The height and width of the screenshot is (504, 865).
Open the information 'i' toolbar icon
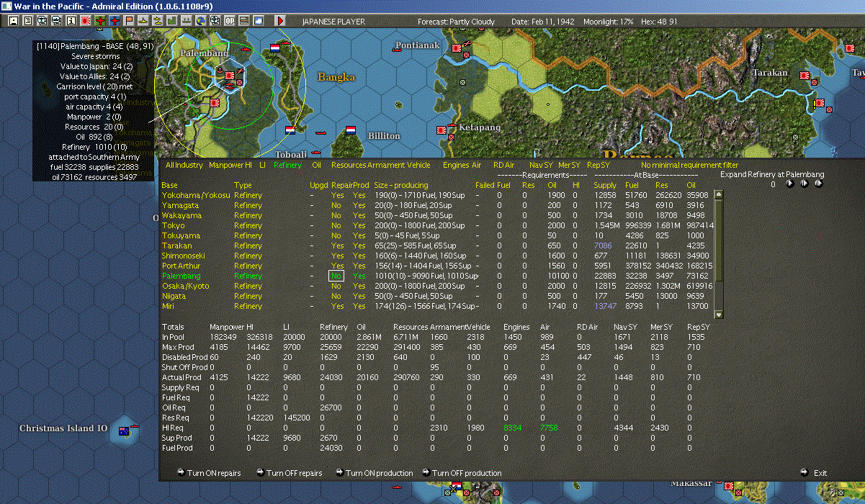(71, 22)
